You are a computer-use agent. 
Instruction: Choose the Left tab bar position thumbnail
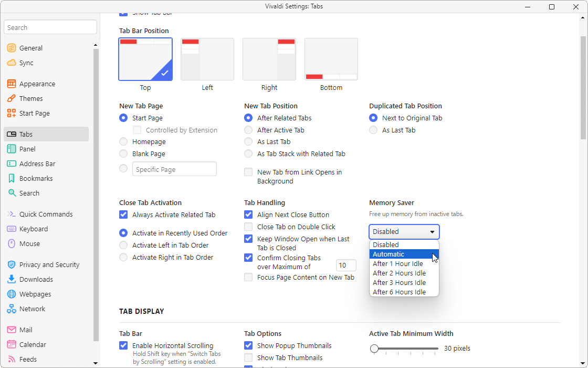tap(207, 59)
